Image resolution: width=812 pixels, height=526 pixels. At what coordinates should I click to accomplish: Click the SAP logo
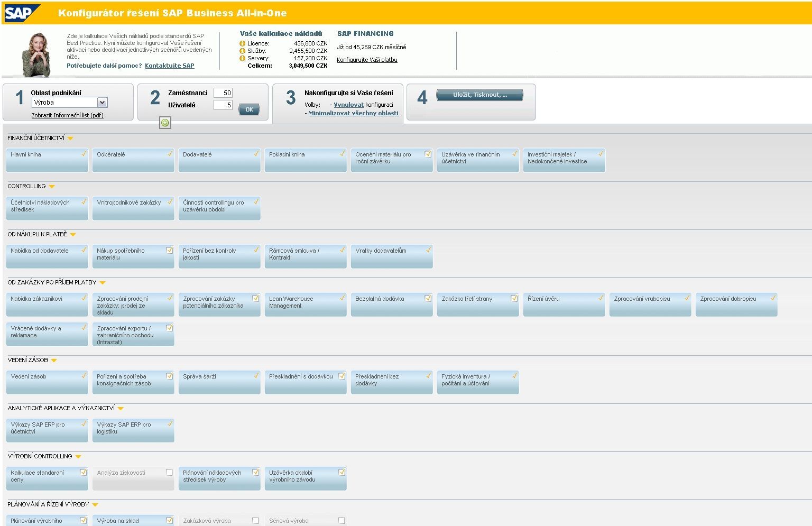(22, 13)
